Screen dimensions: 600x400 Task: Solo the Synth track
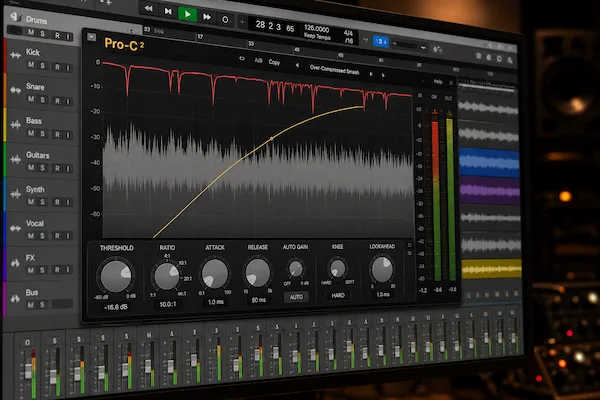(x=42, y=202)
